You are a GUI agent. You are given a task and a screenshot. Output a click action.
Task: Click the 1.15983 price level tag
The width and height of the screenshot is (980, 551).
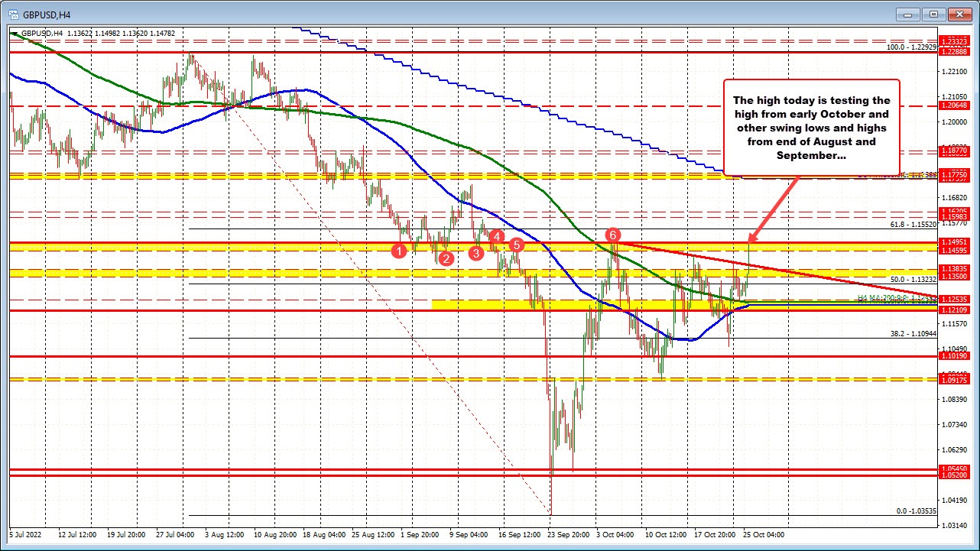tap(954, 219)
